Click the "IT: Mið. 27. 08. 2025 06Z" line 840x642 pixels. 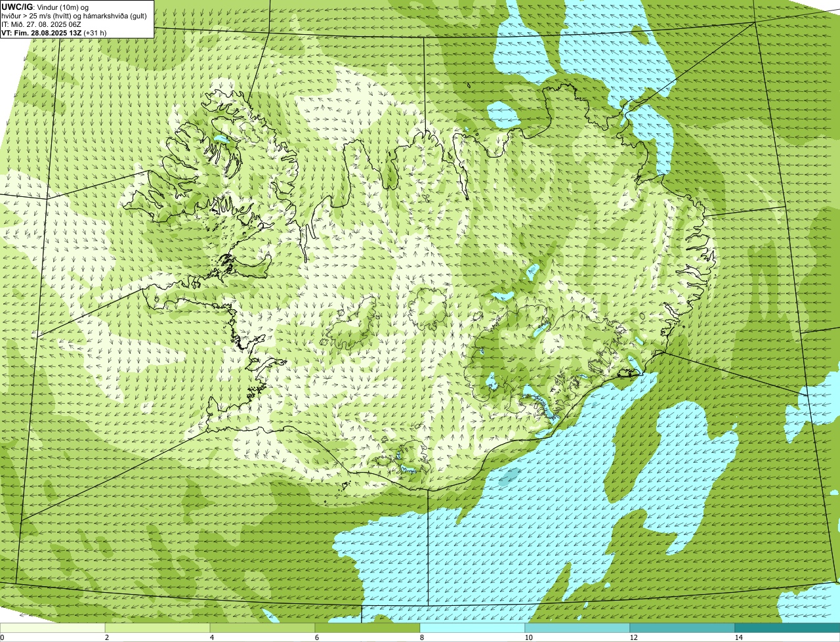(x=41, y=24)
